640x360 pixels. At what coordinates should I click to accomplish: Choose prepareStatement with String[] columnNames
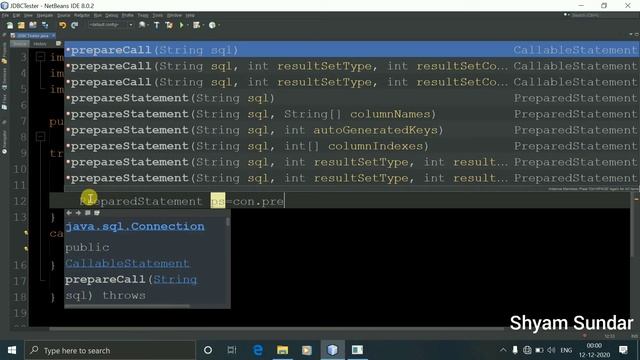[352, 114]
